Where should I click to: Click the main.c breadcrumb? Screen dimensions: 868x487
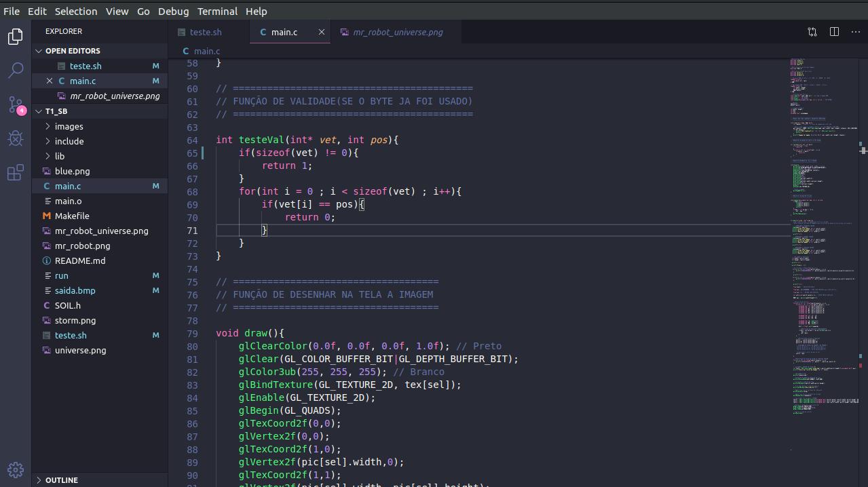tap(207, 51)
